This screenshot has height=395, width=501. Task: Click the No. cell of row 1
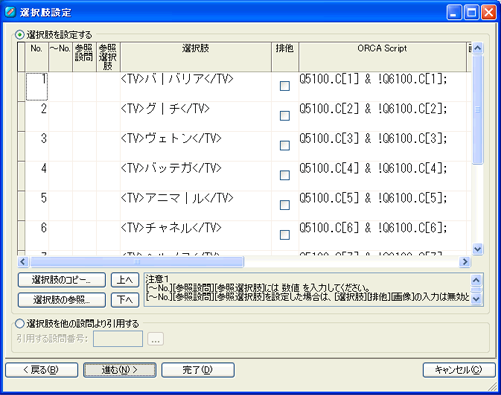37,86
